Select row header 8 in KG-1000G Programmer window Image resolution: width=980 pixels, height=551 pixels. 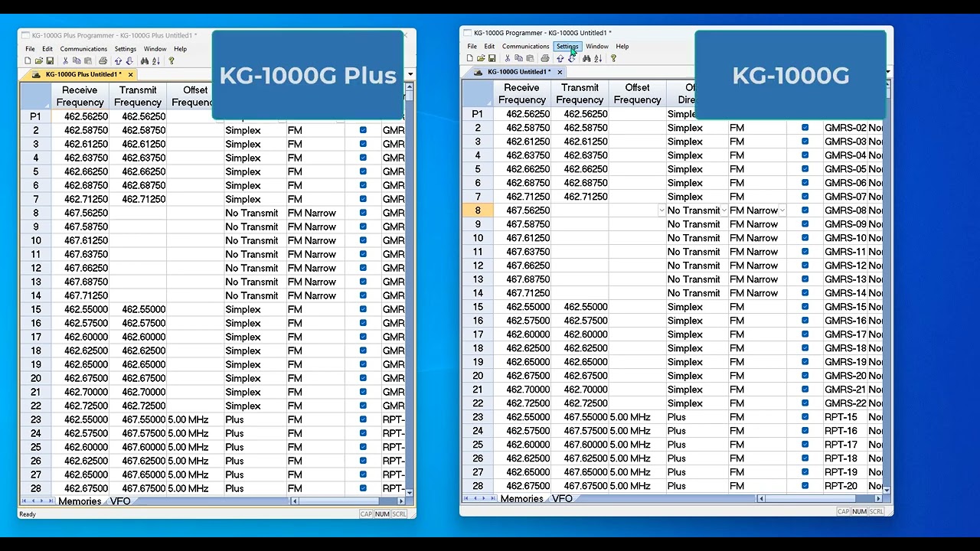pyautogui.click(x=478, y=210)
